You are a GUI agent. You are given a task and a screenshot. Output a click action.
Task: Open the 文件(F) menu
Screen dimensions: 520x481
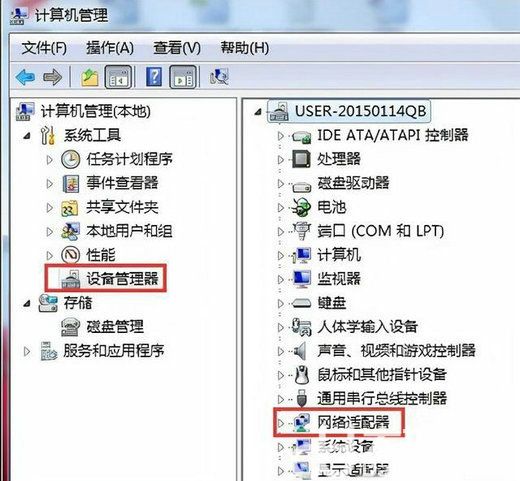[x=44, y=48]
